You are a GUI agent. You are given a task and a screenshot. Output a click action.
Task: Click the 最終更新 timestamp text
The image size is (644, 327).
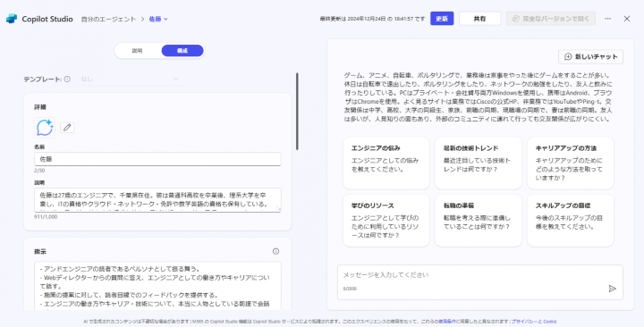point(372,19)
